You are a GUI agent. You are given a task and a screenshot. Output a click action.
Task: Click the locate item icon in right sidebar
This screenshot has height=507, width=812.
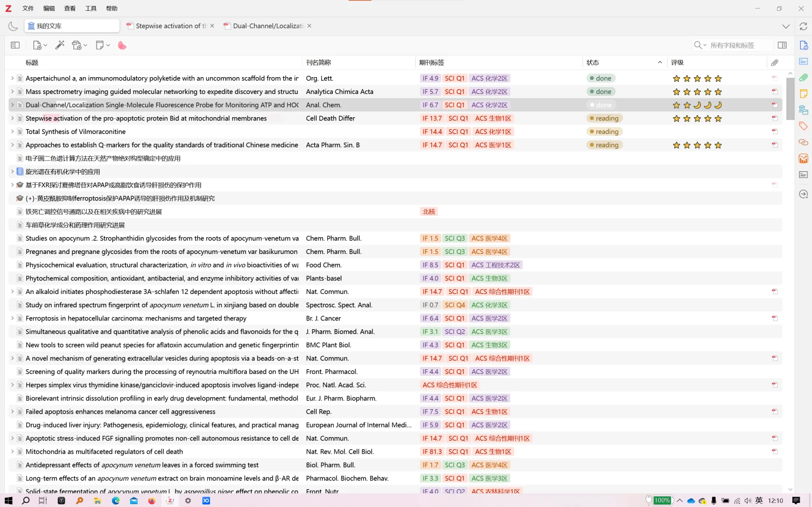804,194
